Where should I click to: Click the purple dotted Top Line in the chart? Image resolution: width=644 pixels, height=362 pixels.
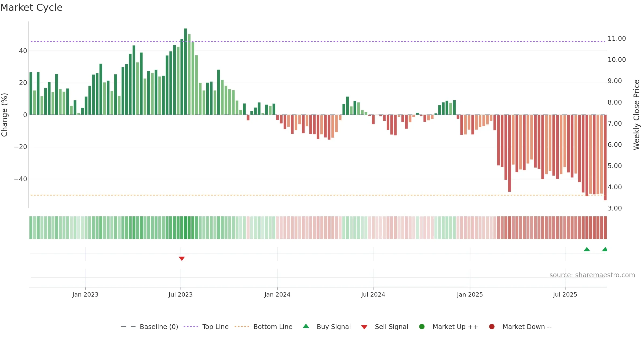pos(318,42)
